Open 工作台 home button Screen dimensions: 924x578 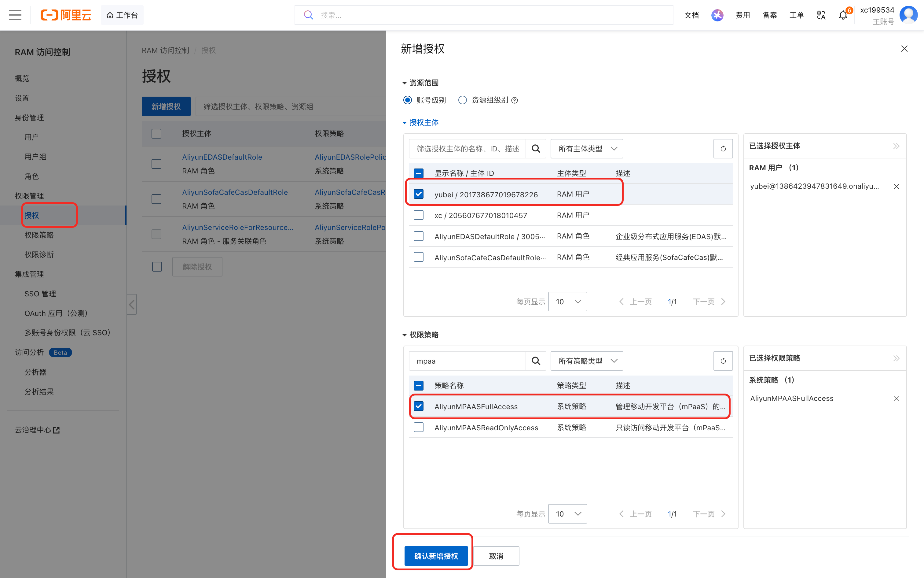[122, 15]
